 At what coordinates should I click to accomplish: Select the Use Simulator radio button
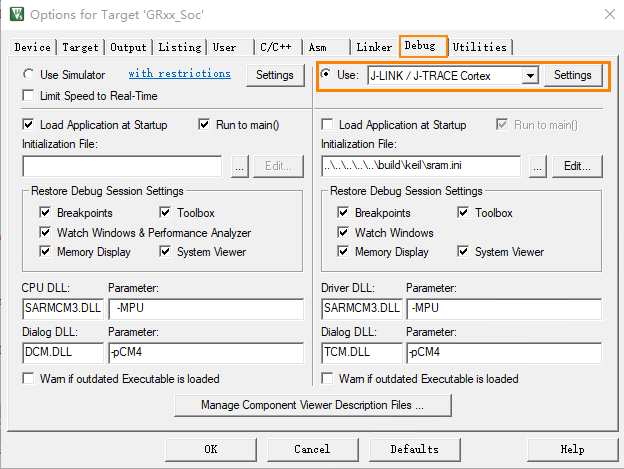pos(29,75)
